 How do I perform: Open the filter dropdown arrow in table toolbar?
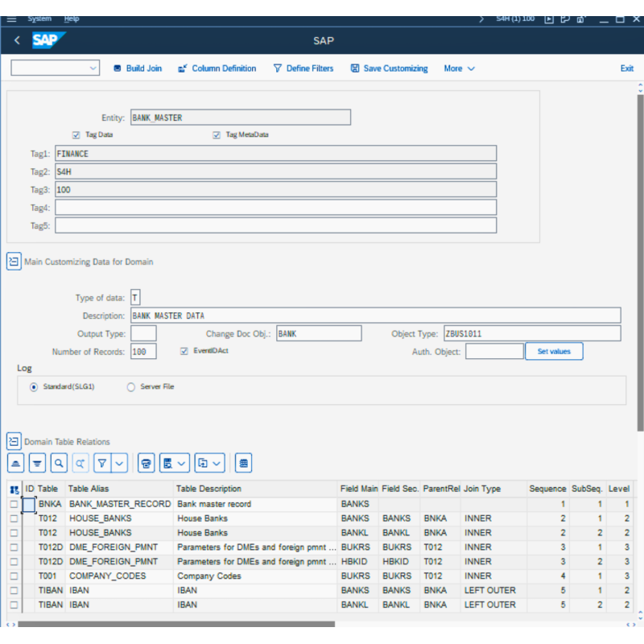tap(119, 463)
